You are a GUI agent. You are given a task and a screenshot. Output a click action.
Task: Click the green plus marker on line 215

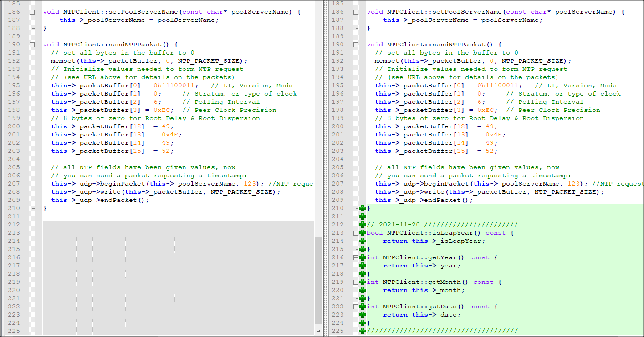(x=363, y=249)
